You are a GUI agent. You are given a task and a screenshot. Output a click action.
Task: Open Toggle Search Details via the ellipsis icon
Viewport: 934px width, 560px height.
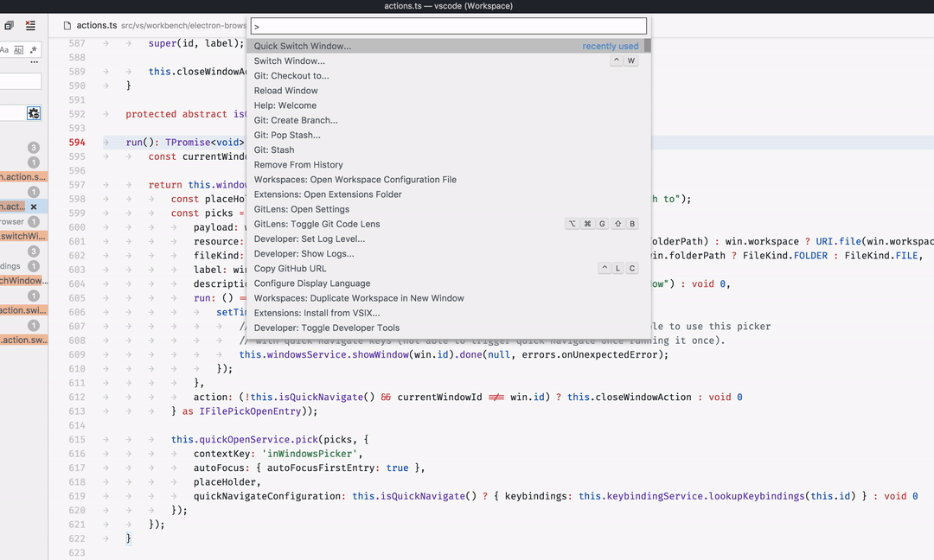tap(35, 61)
